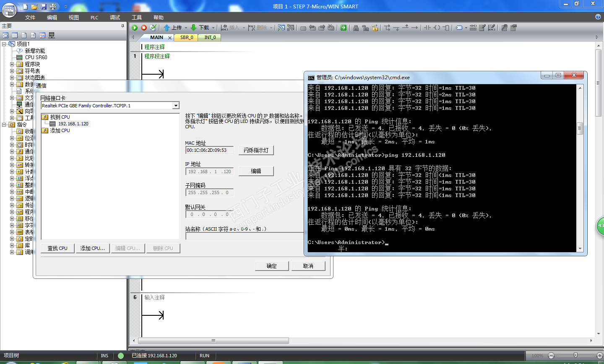Click the 下载 download arrow icon
The height and width of the screenshot is (364, 604).
(193, 28)
